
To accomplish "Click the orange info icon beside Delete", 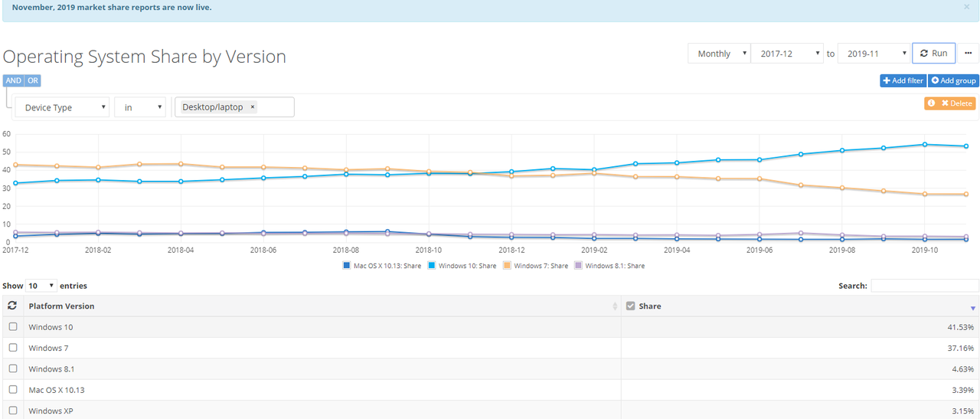I will tap(931, 103).
